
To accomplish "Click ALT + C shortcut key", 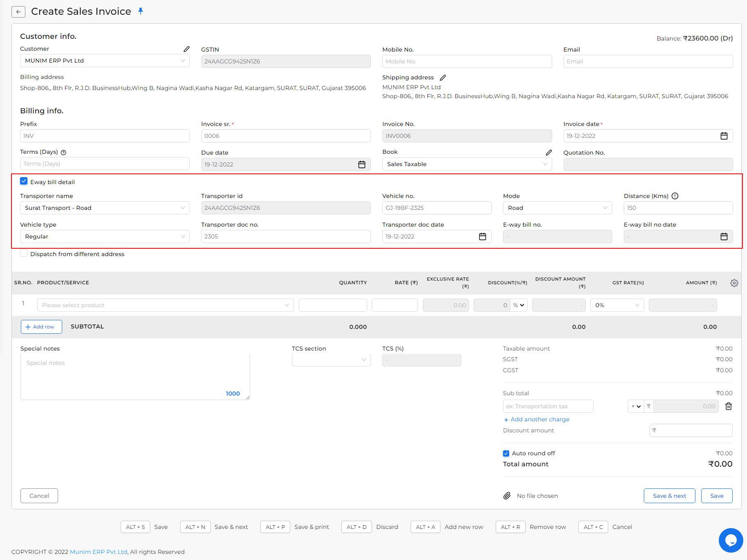I will pyautogui.click(x=594, y=527).
